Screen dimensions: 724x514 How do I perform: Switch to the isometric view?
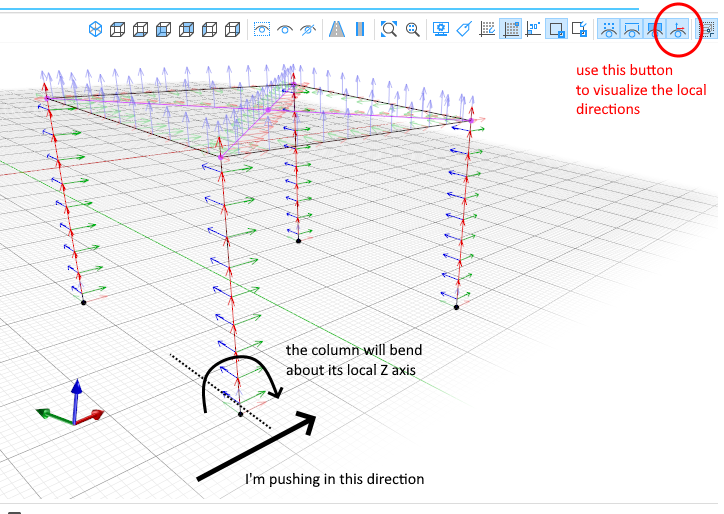pyautogui.click(x=95, y=30)
